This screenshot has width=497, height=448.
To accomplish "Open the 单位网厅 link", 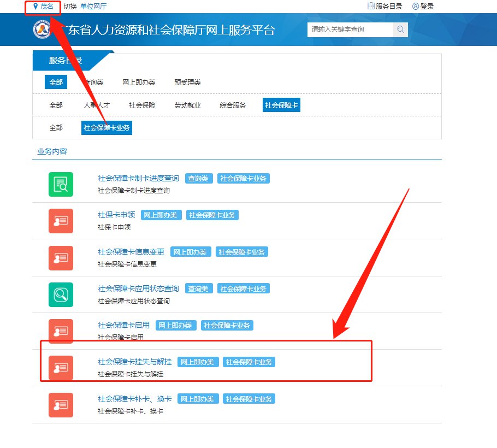I will (93, 7).
